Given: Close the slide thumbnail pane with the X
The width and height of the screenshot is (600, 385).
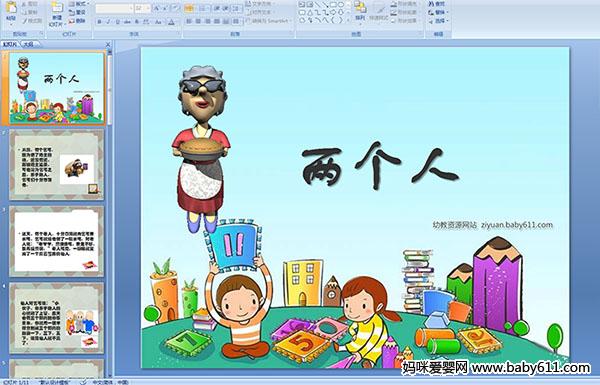Looking at the screenshot, I should pyautogui.click(x=108, y=44).
